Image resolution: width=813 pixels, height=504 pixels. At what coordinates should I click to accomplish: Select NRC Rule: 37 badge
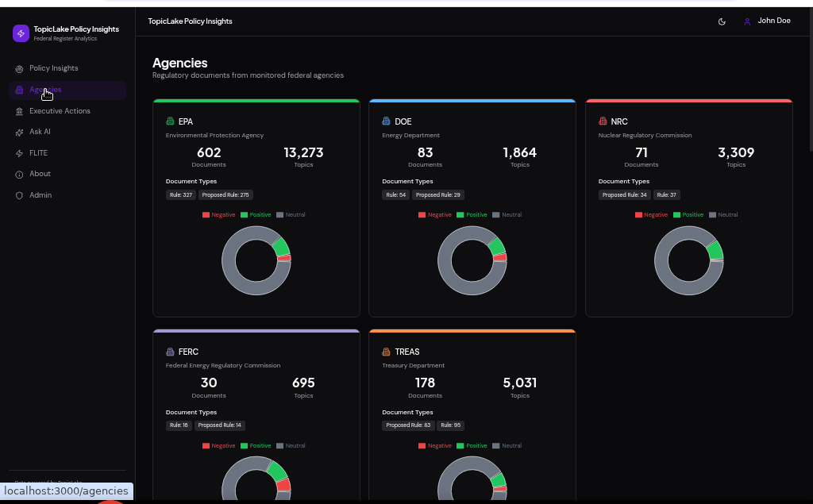coord(666,195)
